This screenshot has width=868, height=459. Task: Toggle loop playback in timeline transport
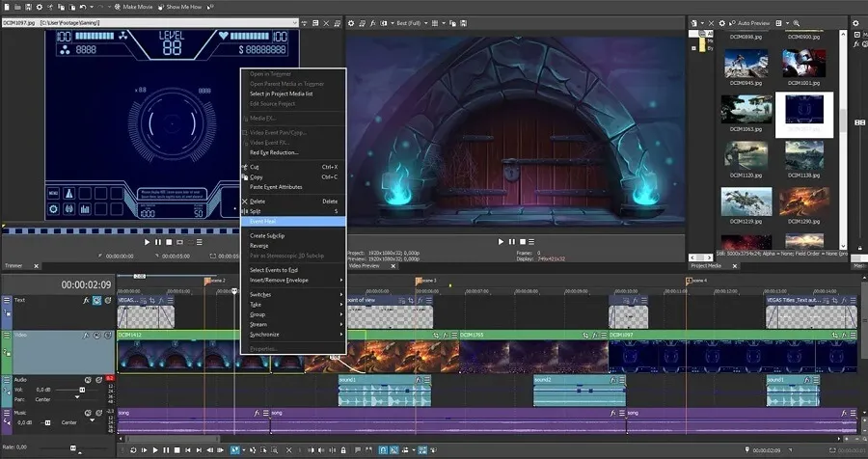(133, 450)
